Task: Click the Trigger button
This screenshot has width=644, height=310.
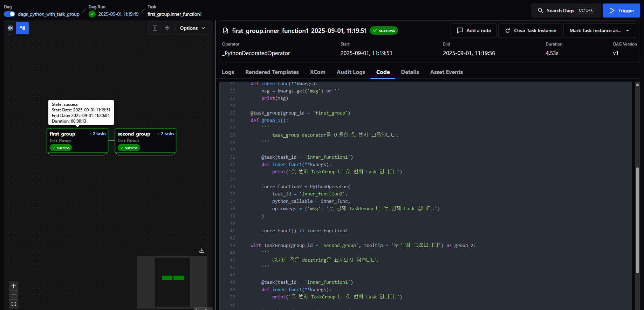Action: tap(621, 11)
